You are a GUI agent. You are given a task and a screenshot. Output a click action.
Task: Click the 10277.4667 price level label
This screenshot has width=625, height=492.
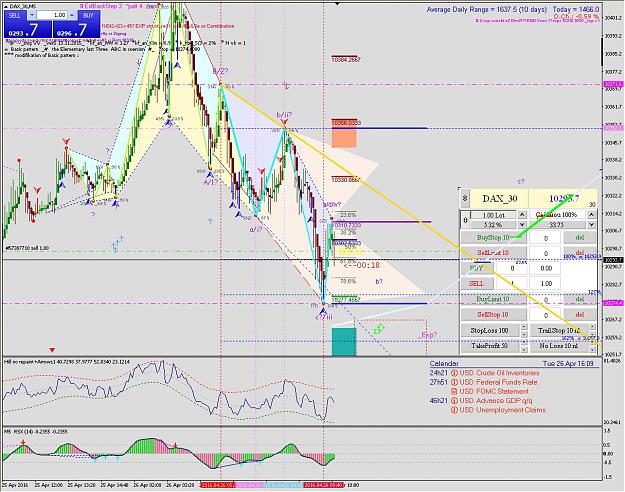pos(346,300)
